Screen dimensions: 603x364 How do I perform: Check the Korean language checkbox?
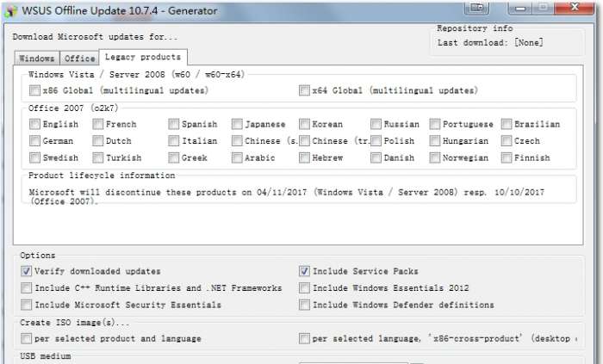pyautogui.click(x=304, y=124)
